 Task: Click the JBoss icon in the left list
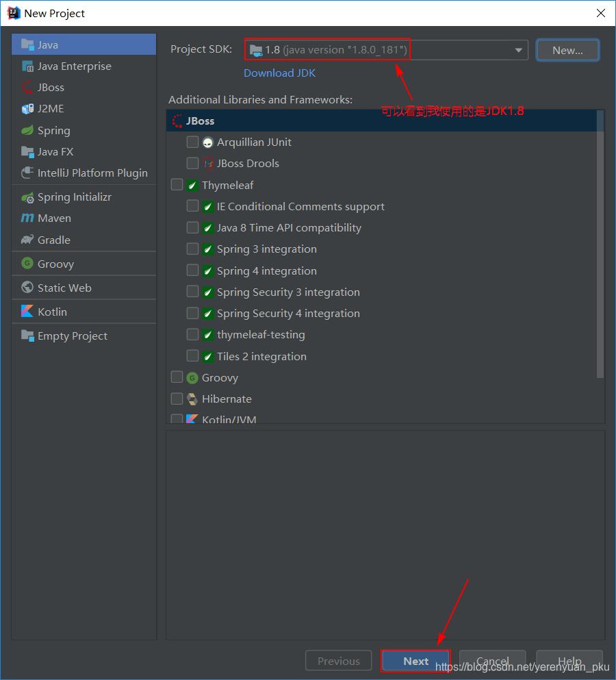(27, 87)
